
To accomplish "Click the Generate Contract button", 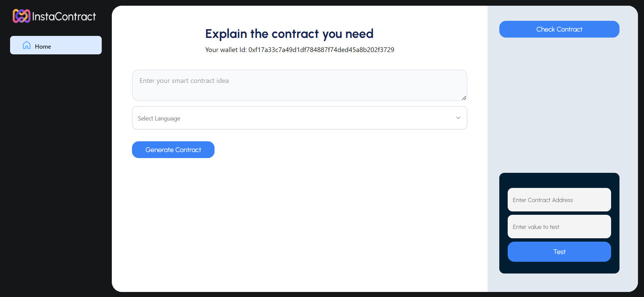I will (x=173, y=150).
